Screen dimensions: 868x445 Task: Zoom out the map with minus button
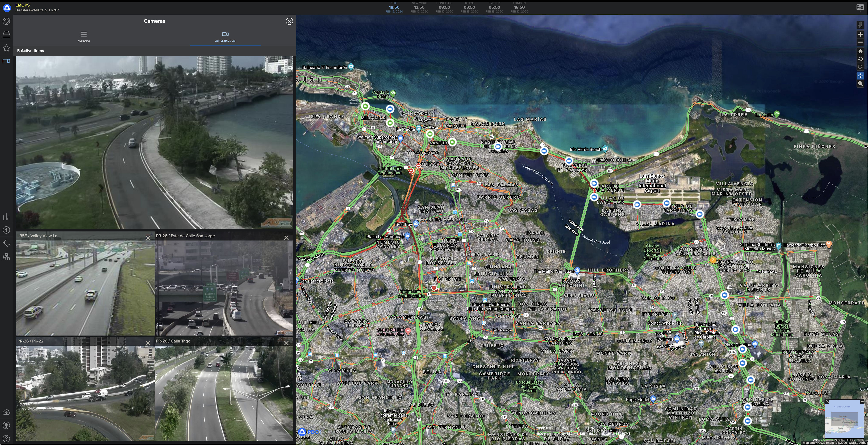(860, 42)
